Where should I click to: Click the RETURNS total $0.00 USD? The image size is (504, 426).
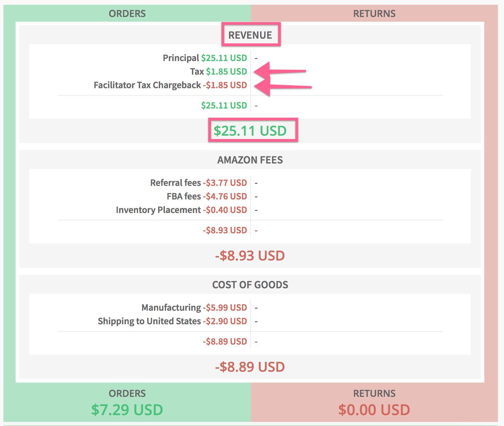click(x=374, y=409)
